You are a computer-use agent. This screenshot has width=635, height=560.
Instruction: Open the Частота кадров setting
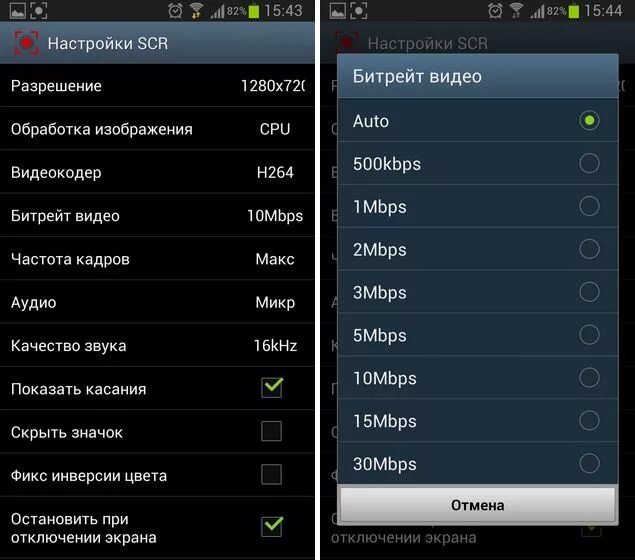click(x=157, y=259)
